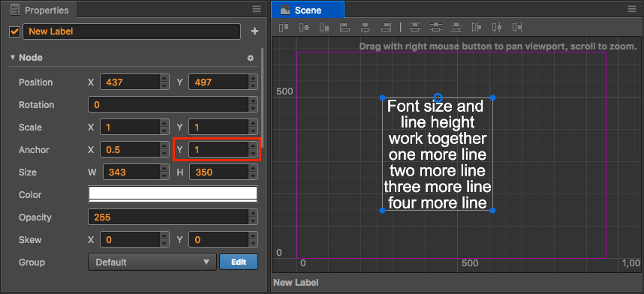Open the Scene panel hamburger menu
644x294 pixels.
click(x=632, y=9)
